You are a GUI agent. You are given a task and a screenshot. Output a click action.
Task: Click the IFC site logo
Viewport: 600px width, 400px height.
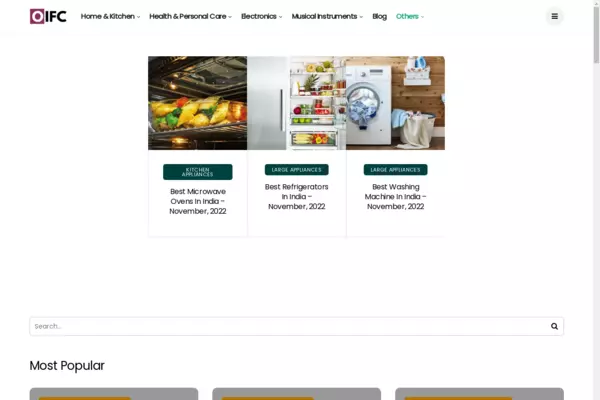tap(48, 16)
